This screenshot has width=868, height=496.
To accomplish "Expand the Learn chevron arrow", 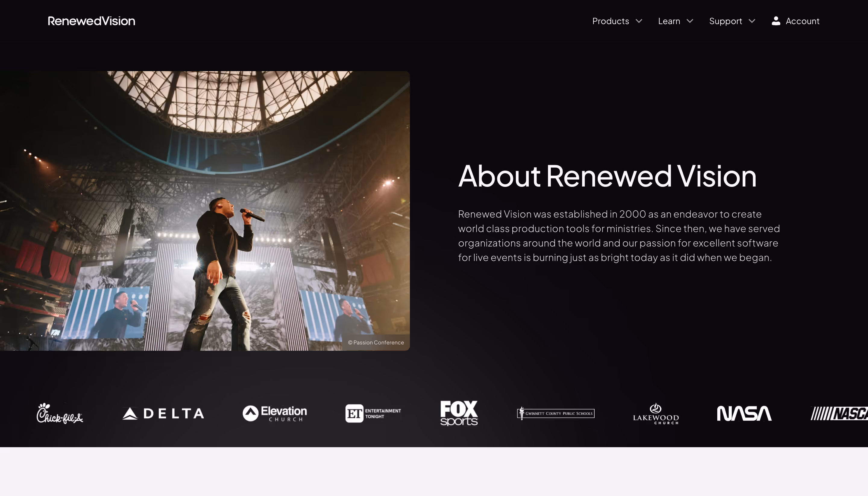I will pyautogui.click(x=690, y=21).
